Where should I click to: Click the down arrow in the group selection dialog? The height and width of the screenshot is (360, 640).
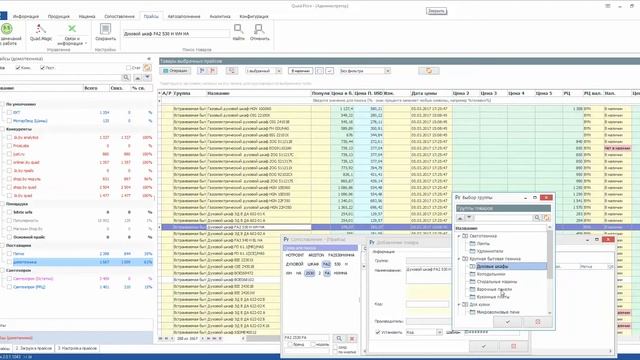[x=469, y=218]
